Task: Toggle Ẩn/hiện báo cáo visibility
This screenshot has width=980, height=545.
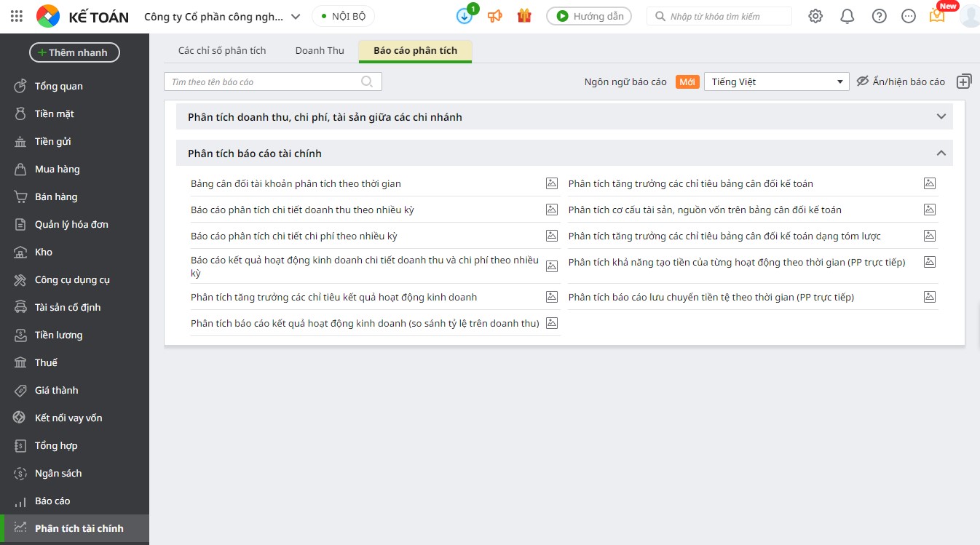Action: pyautogui.click(x=900, y=81)
